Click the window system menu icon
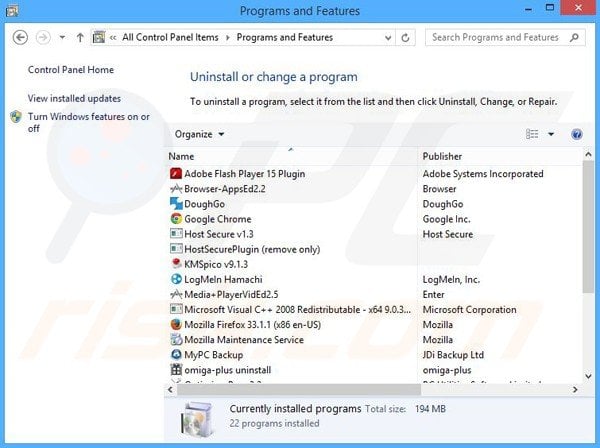 (x=12, y=10)
